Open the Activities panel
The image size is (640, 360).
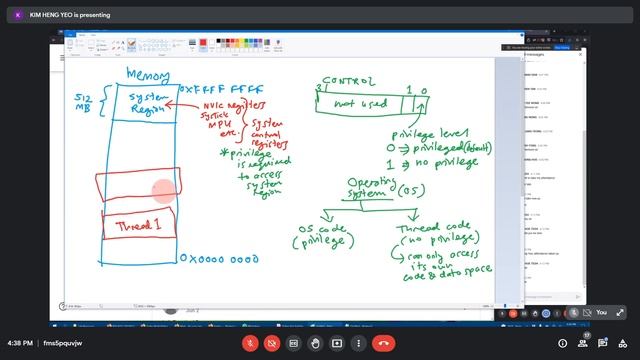622,343
